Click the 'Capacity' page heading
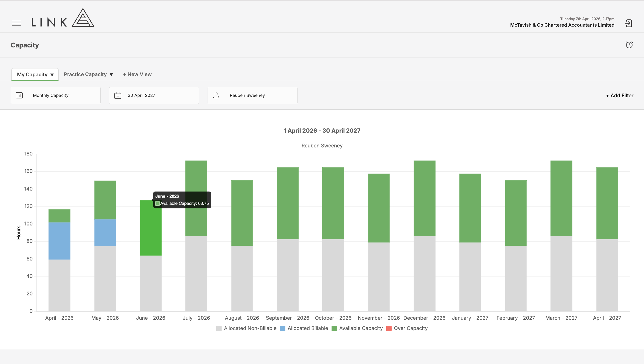 coord(25,45)
